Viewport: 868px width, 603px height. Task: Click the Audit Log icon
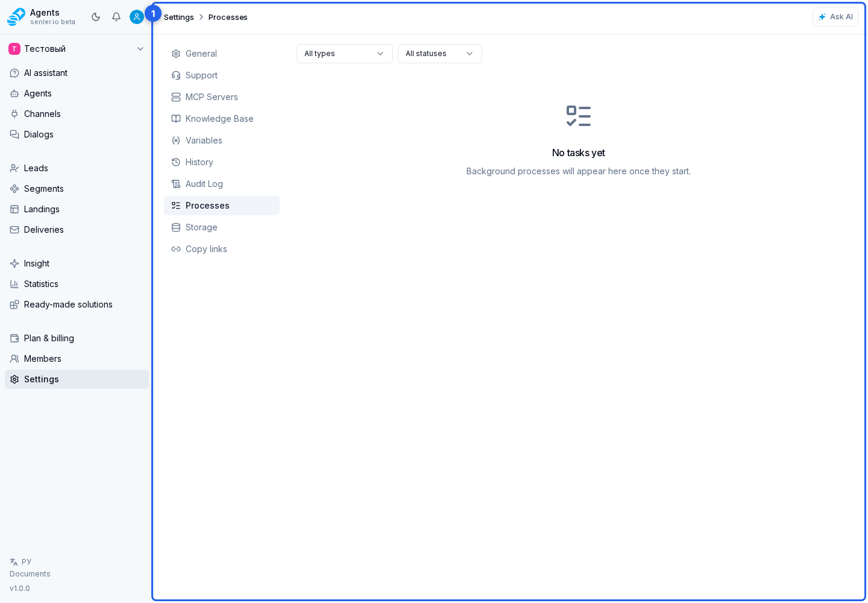point(176,184)
